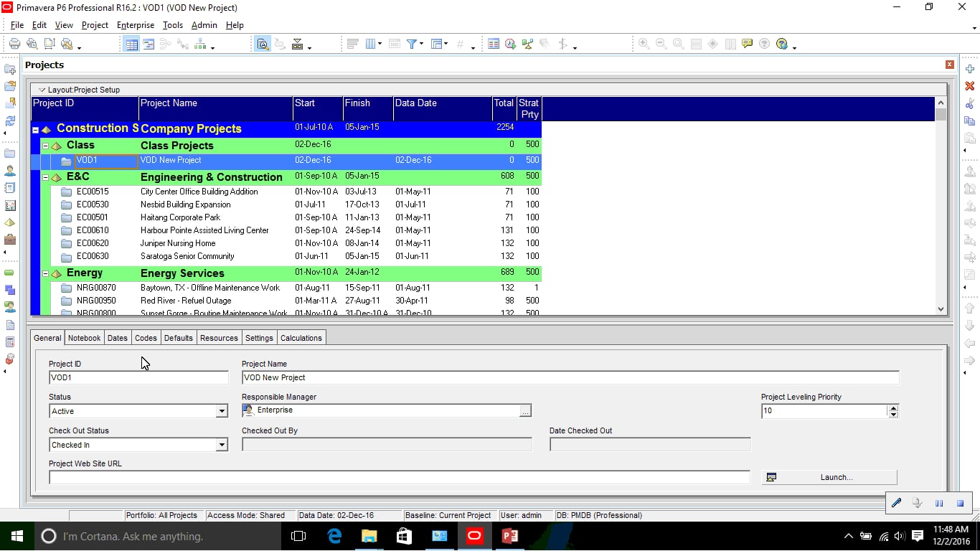980x551 pixels.
Task: Click the Responsible Manager browse button
Action: 526,410
